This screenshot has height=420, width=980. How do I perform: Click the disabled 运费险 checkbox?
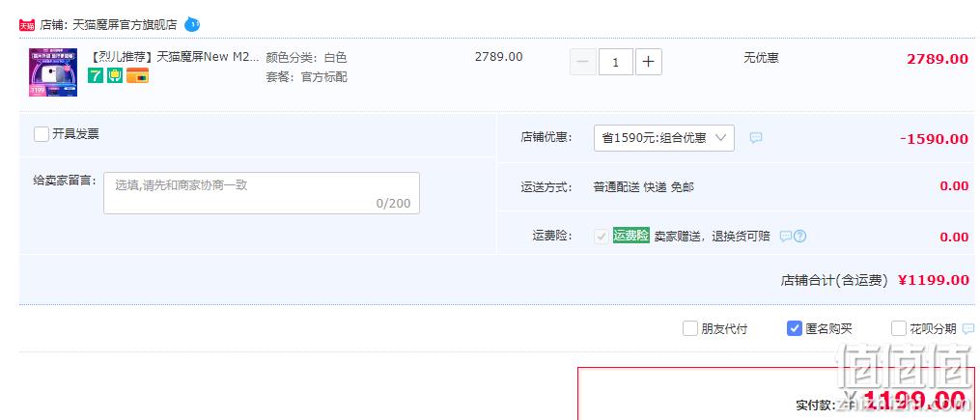[x=602, y=237]
